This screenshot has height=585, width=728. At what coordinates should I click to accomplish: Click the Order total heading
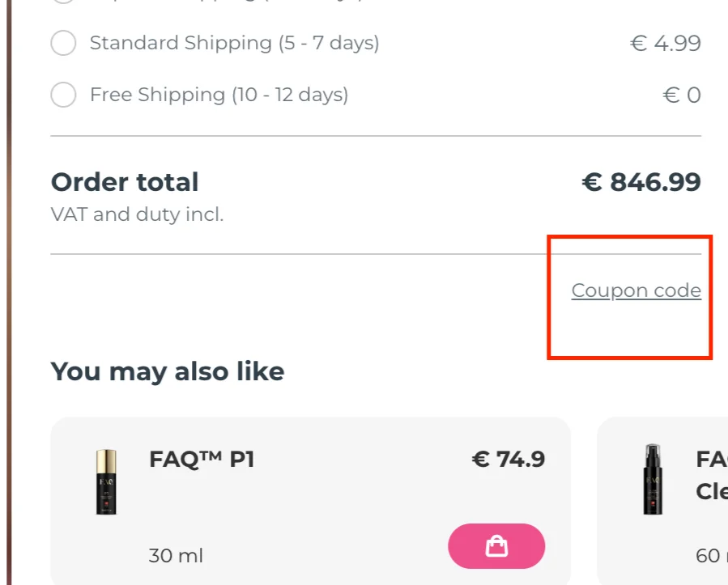pyautogui.click(x=125, y=181)
